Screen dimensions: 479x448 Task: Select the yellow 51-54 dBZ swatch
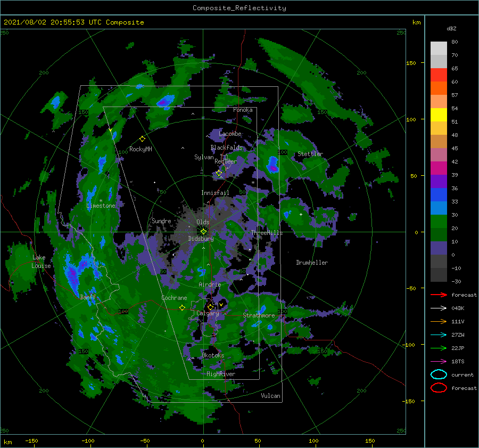(x=439, y=115)
